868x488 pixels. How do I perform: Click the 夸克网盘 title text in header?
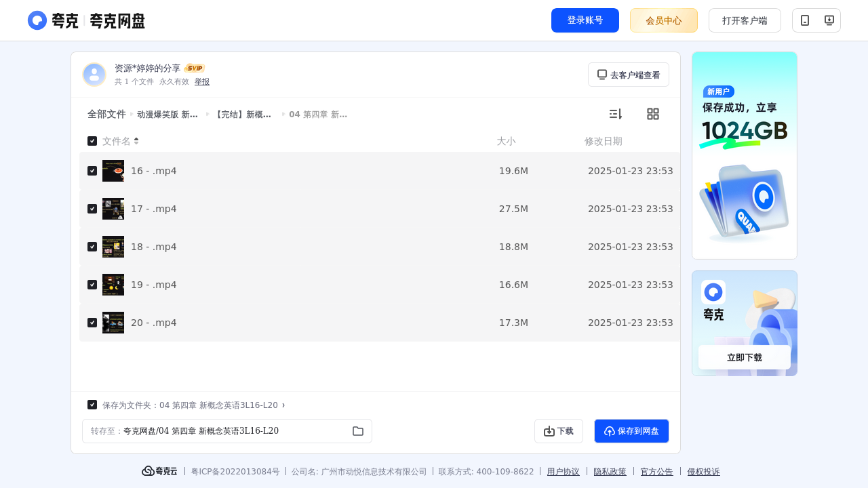[x=117, y=21]
